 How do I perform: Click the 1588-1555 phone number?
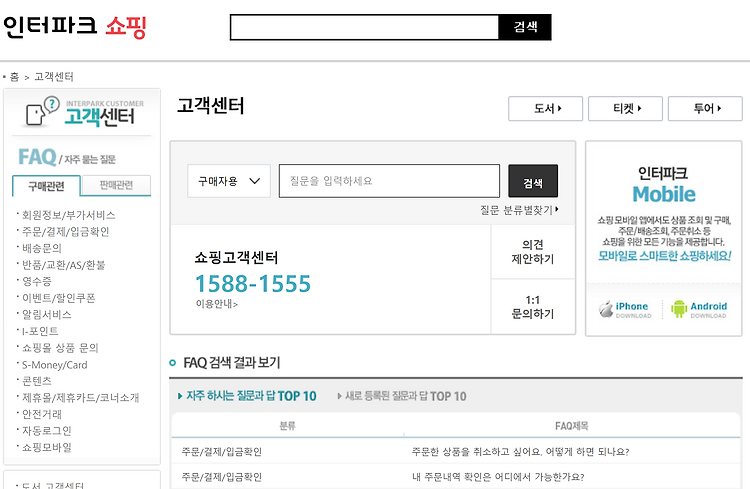click(x=253, y=283)
